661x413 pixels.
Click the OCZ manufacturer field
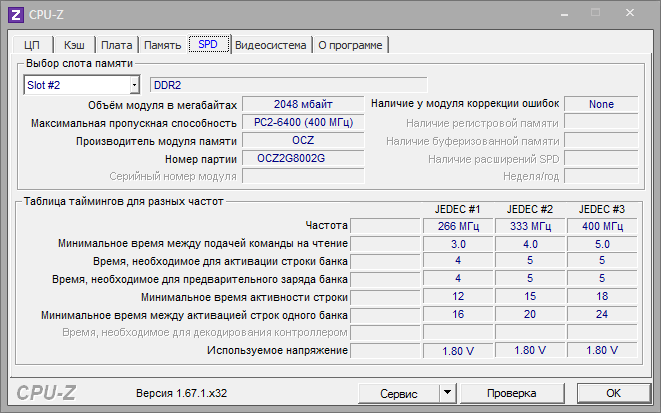[x=303, y=141]
